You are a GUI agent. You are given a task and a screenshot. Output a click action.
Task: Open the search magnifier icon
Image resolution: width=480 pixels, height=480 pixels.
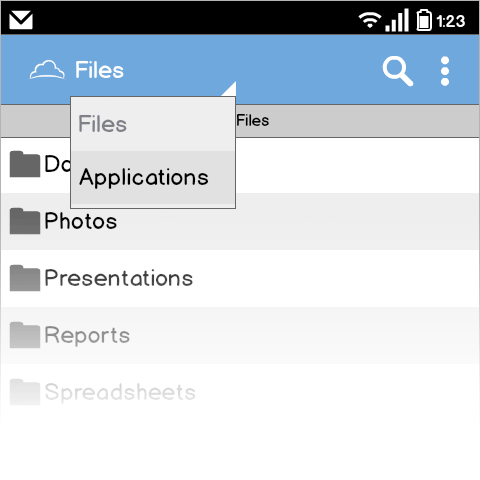[x=398, y=71]
